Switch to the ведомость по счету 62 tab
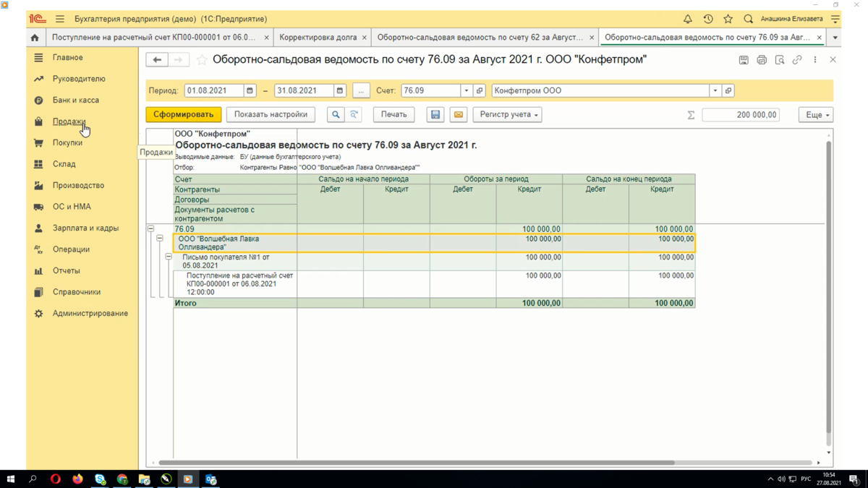This screenshot has height=488, width=868. (480, 37)
